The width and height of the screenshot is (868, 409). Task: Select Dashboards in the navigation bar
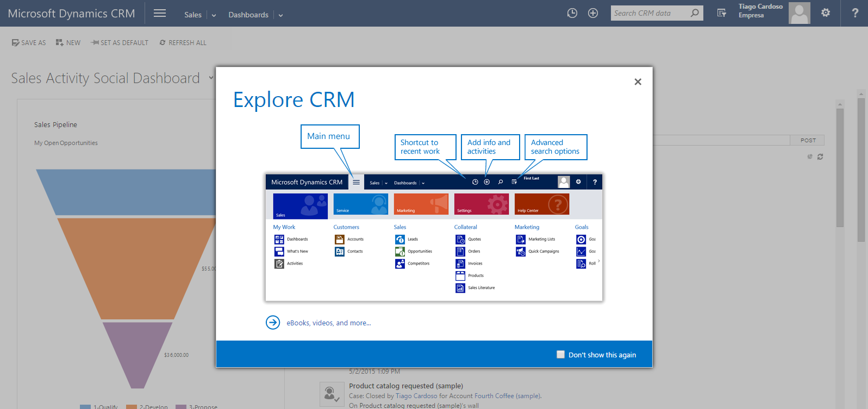pos(248,15)
